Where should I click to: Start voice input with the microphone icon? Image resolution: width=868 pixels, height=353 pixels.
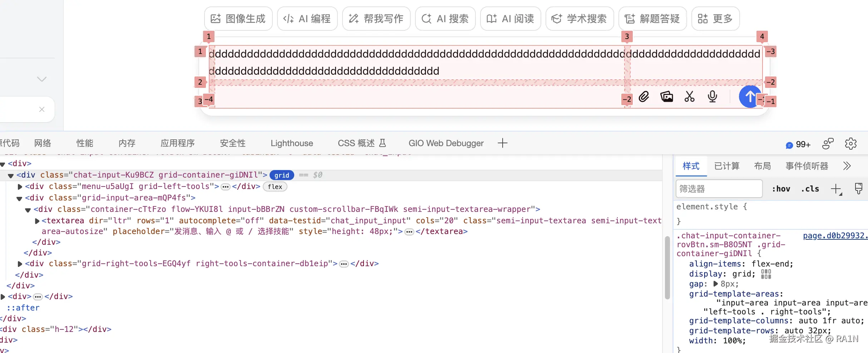point(712,97)
